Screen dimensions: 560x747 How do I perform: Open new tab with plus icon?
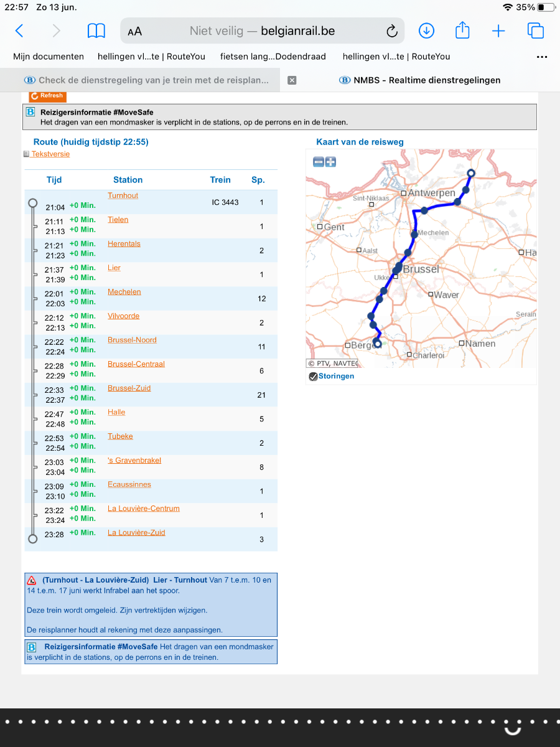498,31
